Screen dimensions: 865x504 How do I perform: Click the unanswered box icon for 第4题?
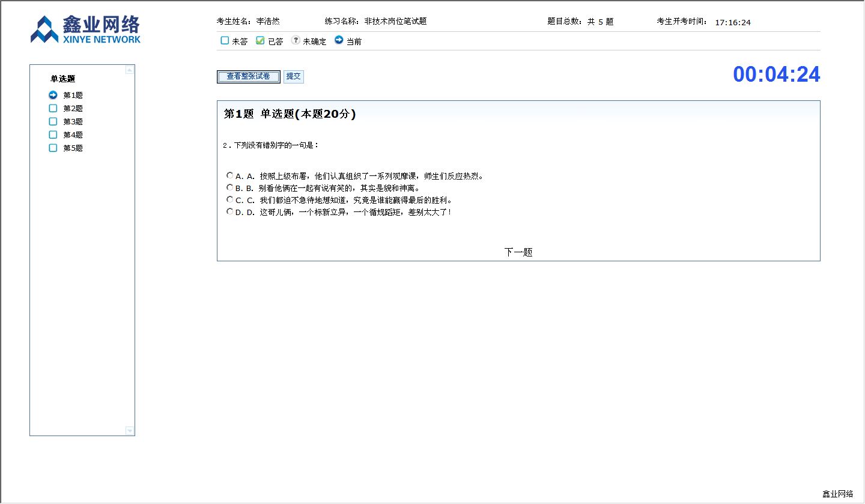click(53, 135)
